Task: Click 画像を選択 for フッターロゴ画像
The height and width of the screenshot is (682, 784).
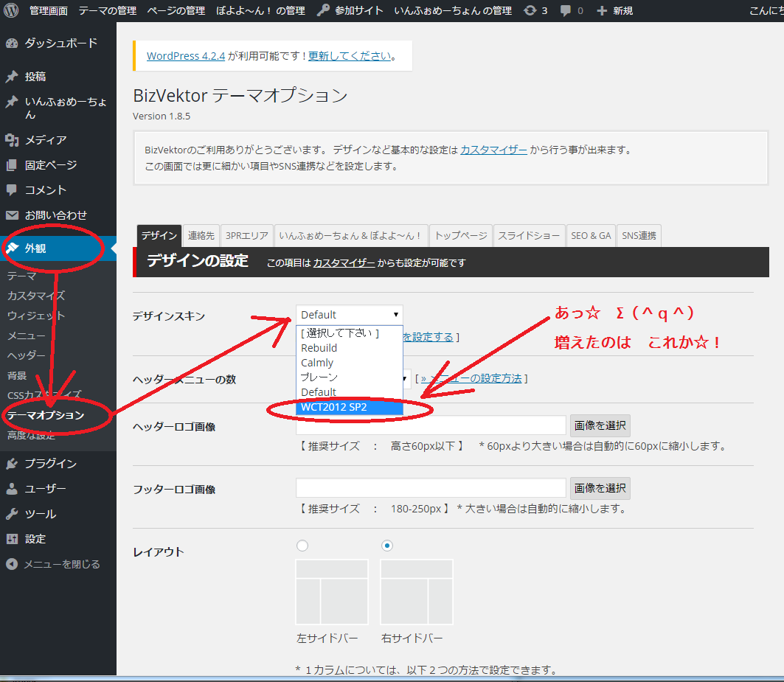Action: [600, 489]
